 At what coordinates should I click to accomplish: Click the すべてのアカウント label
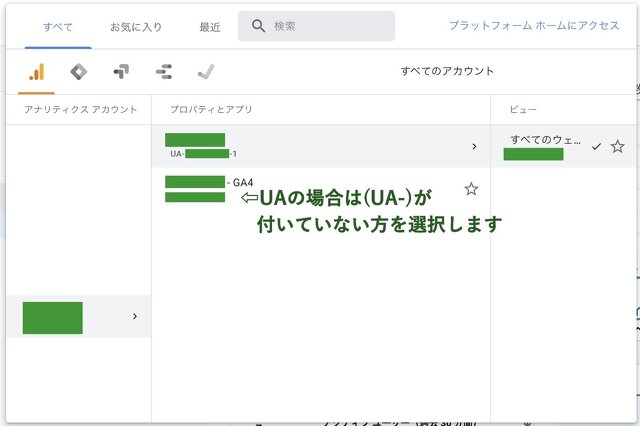tap(447, 72)
